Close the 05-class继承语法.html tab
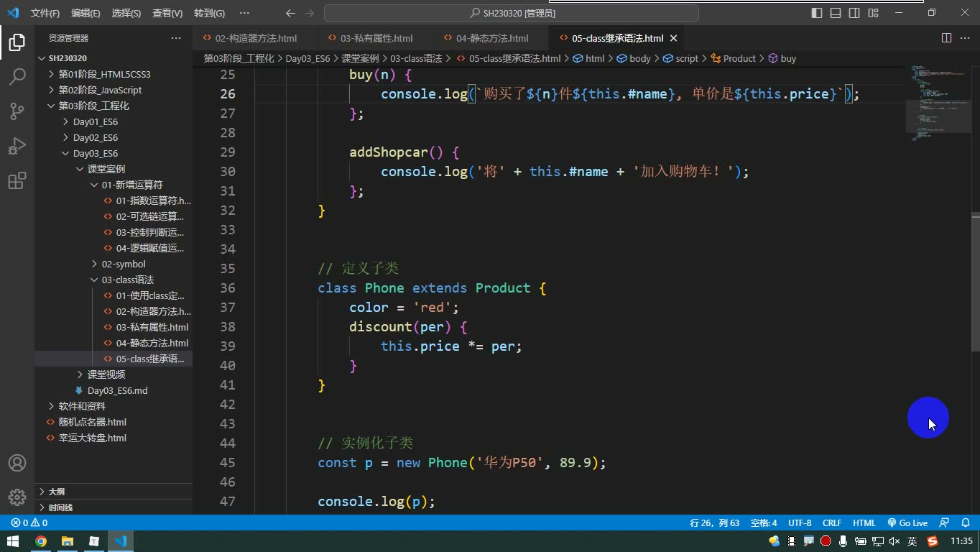 (x=673, y=38)
